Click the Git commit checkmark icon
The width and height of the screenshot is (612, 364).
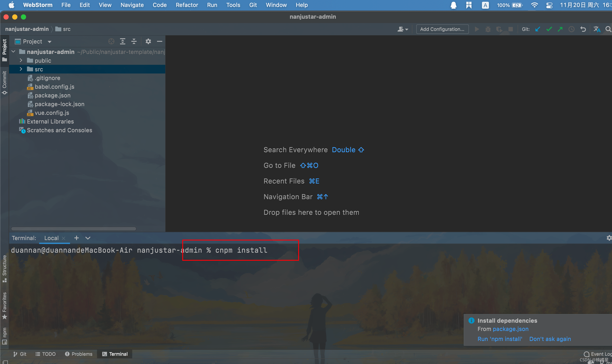(549, 29)
